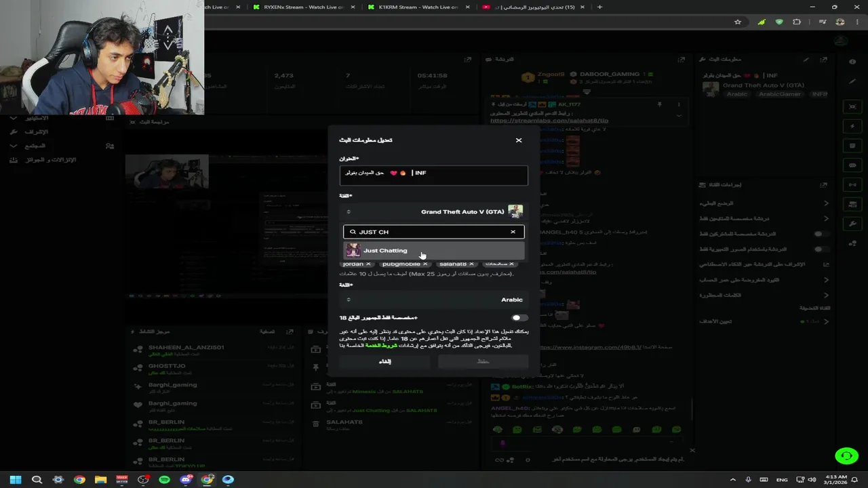Pop out the chat panel

(x=682, y=60)
